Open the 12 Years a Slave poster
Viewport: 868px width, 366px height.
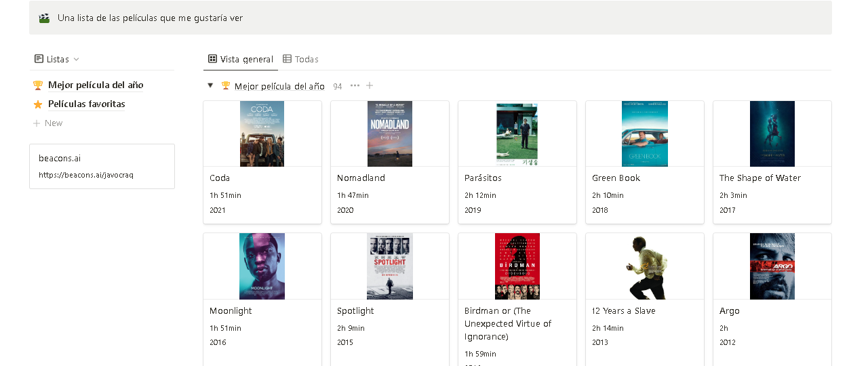click(645, 266)
